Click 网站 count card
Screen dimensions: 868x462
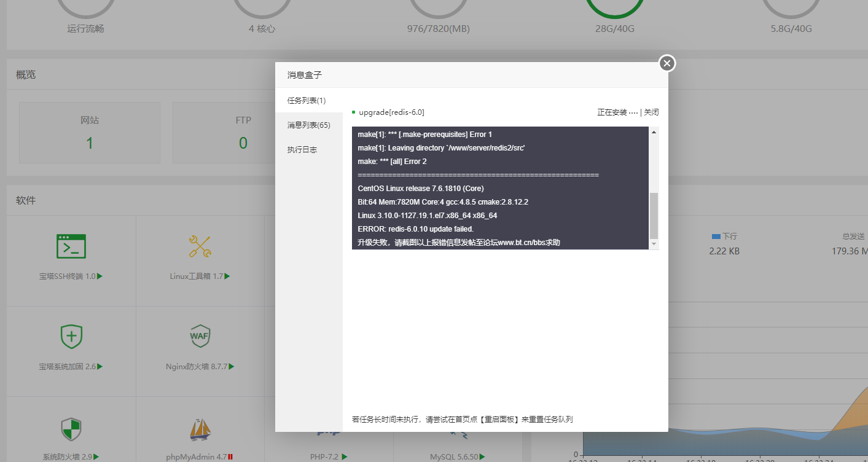(x=90, y=133)
